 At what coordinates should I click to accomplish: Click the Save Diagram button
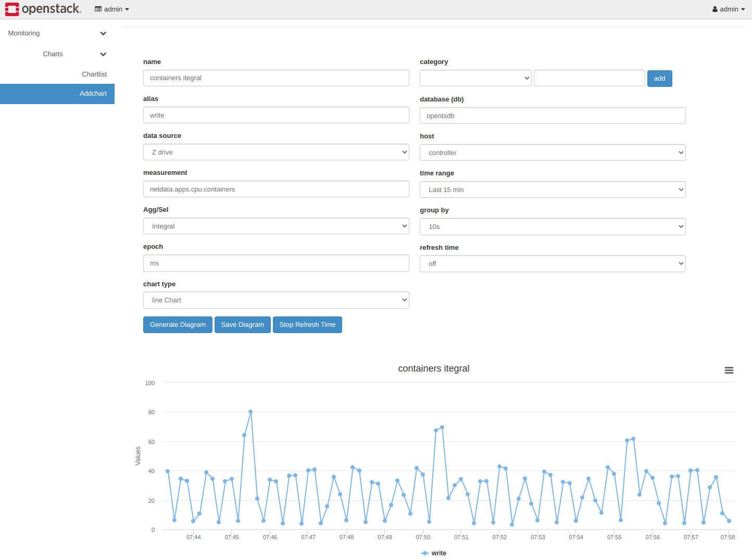coord(242,325)
